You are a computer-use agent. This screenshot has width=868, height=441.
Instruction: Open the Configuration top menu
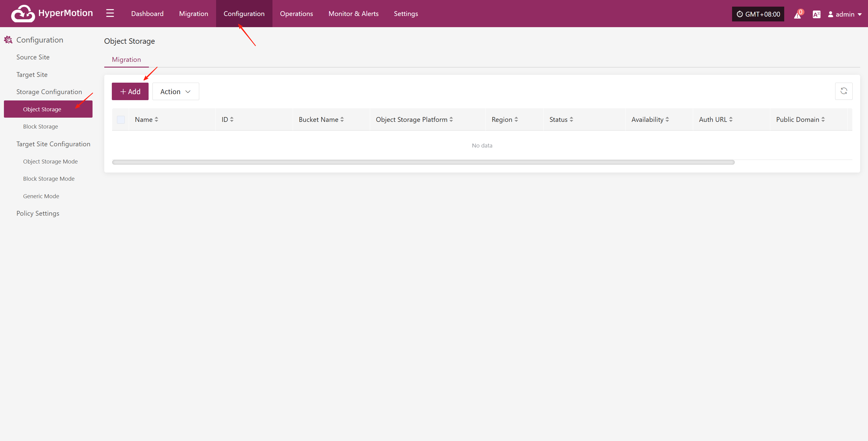click(244, 14)
